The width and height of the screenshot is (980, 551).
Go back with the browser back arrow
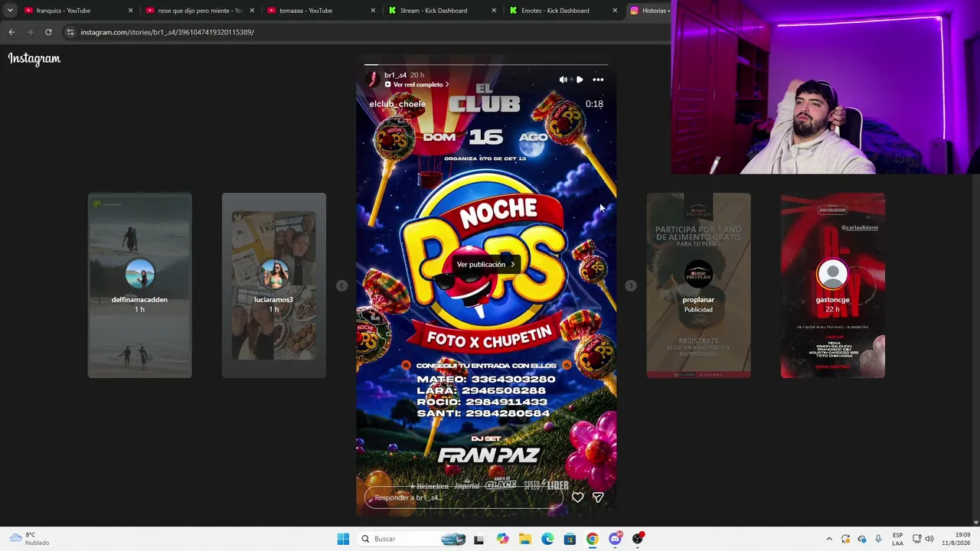[x=11, y=32]
